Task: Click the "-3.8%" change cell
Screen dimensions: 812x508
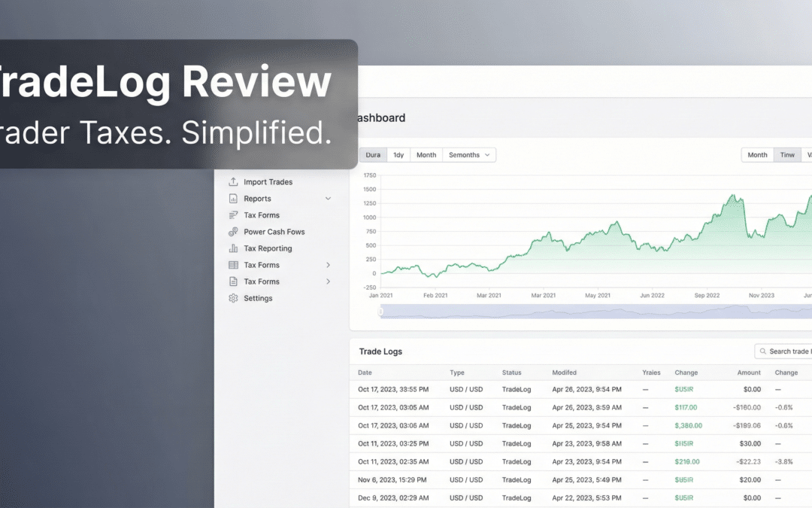Action: tap(783, 462)
